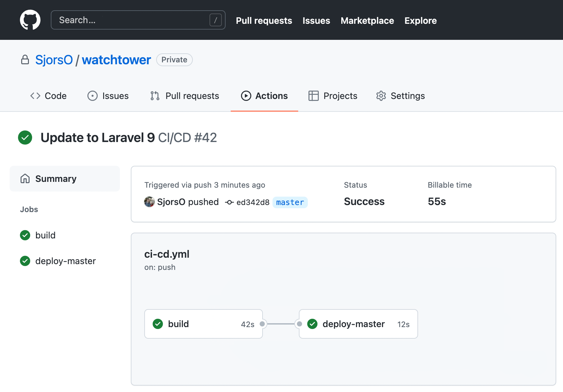Open the SjorsO pushed user link
Viewport: 563px width, 392px height.
pyautogui.click(x=171, y=202)
